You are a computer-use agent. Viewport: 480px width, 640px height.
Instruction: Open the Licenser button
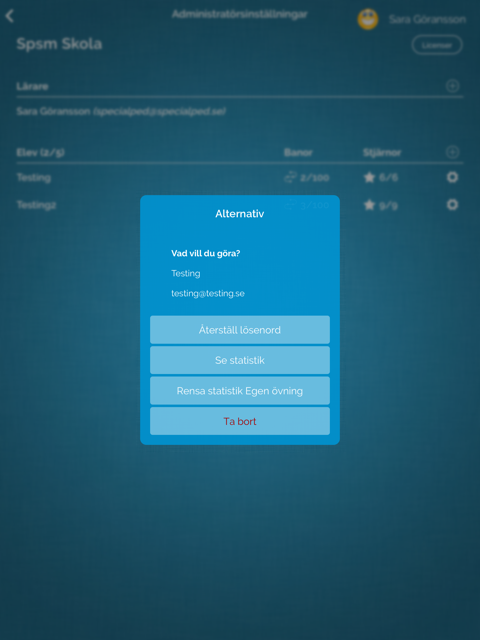coord(437,45)
